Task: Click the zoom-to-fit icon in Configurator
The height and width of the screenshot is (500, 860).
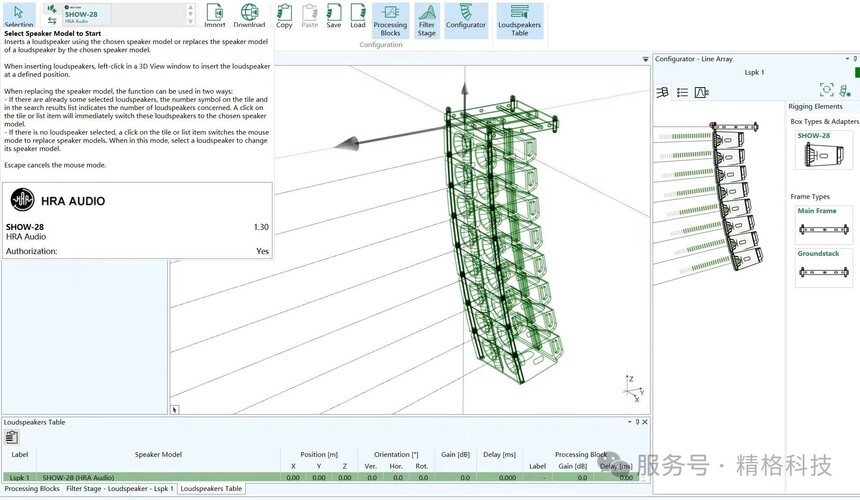Action: point(826,91)
